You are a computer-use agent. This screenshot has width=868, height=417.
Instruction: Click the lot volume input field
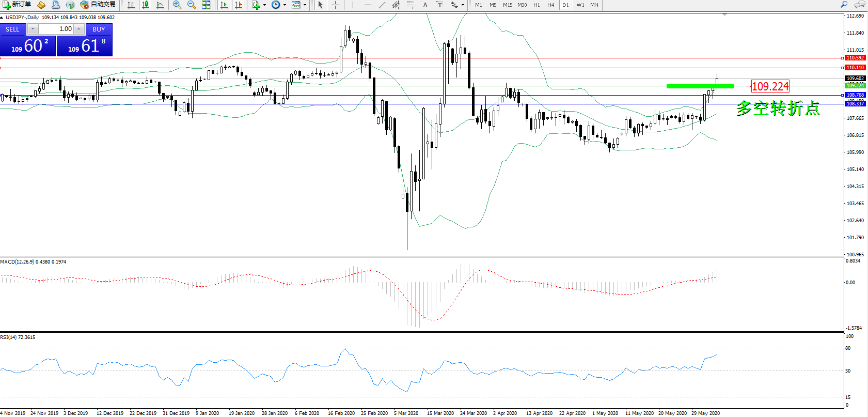[x=57, y=29]
